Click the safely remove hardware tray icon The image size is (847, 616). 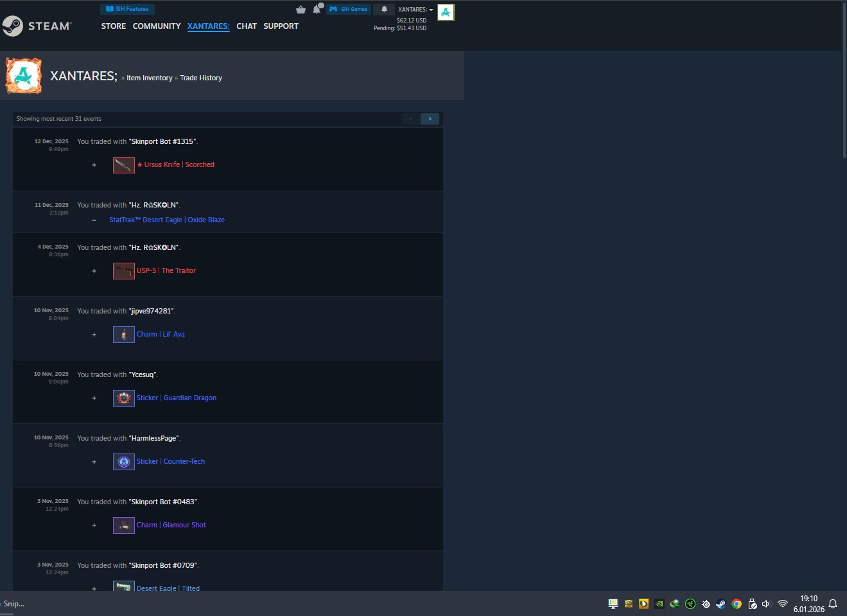(x=752, y=604)
